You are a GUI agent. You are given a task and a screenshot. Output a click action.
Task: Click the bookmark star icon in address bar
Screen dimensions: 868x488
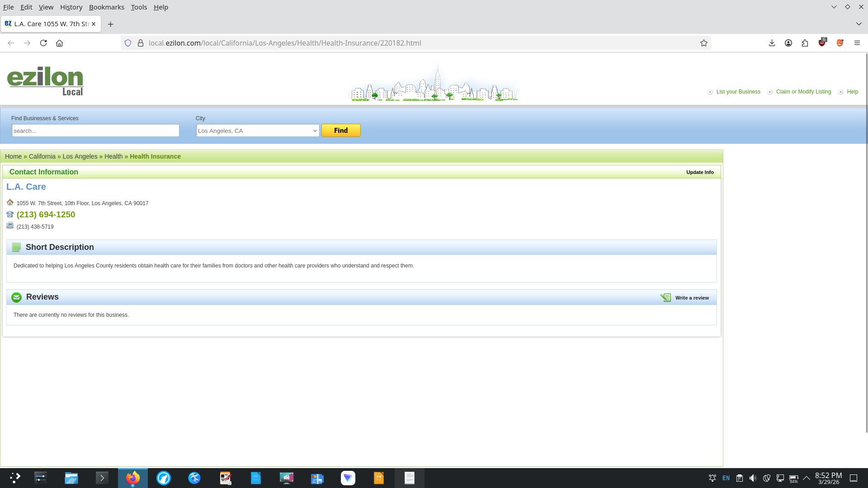click(x=703, y=43)
